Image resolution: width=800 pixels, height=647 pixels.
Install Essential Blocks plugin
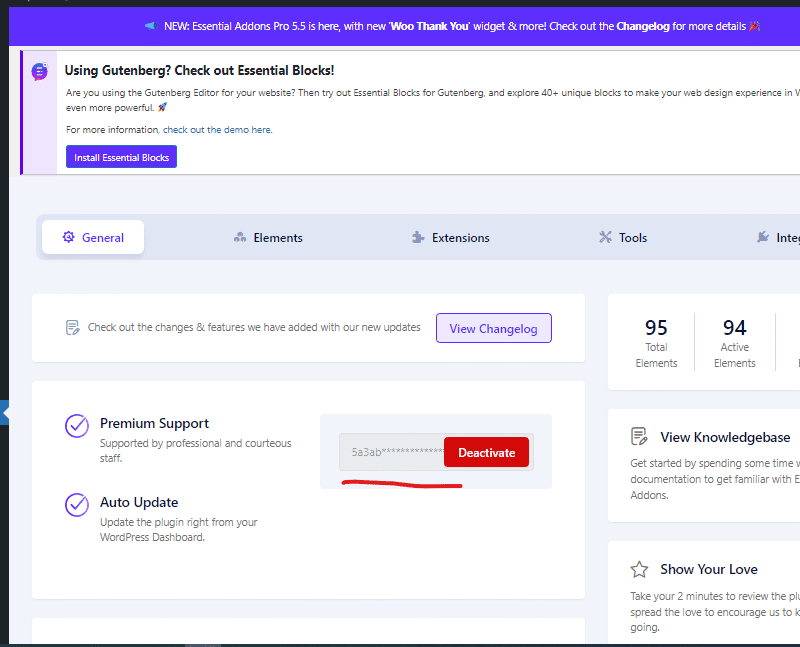point(121,157)
